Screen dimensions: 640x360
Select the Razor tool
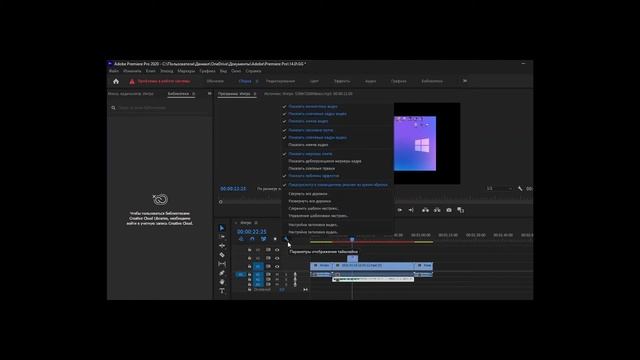point(222,255)
